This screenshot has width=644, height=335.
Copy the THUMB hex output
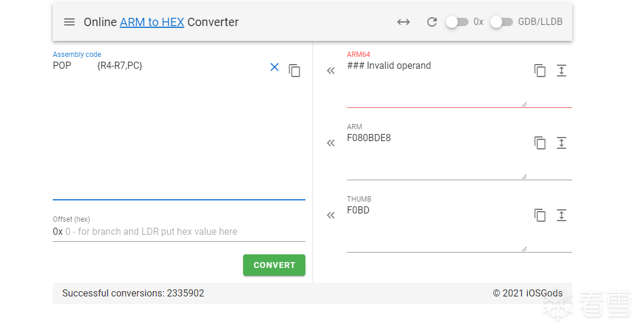(540, 215)
